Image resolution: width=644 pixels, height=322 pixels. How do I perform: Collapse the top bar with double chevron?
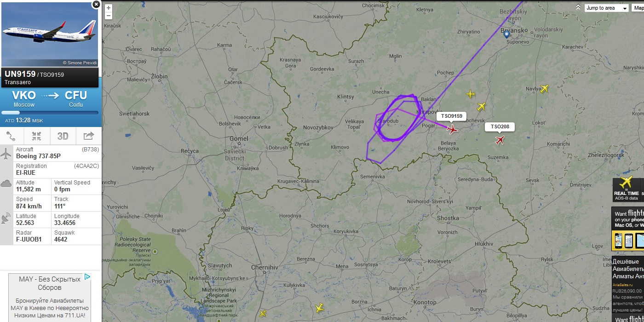pyautogui.click(x=578, y=7)
